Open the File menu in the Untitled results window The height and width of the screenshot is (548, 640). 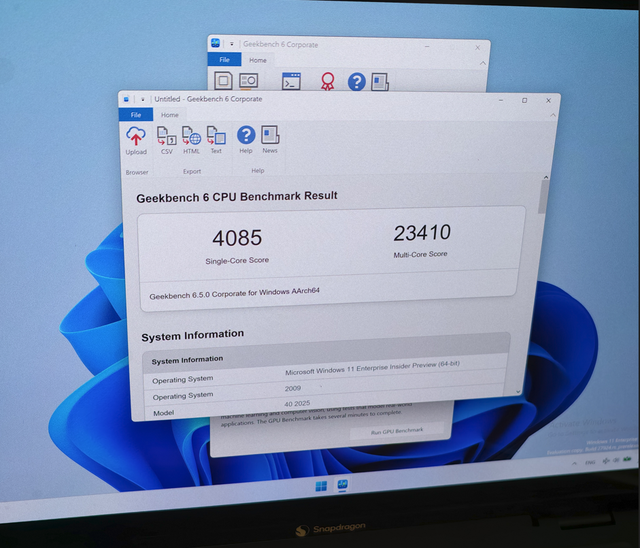click(136, 115)
